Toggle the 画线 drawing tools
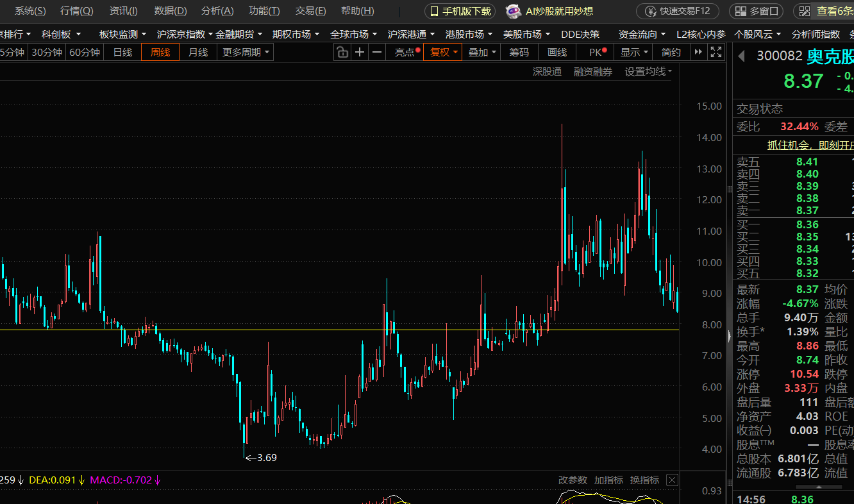Screen dimensions: 854x504 pos(557,53)
